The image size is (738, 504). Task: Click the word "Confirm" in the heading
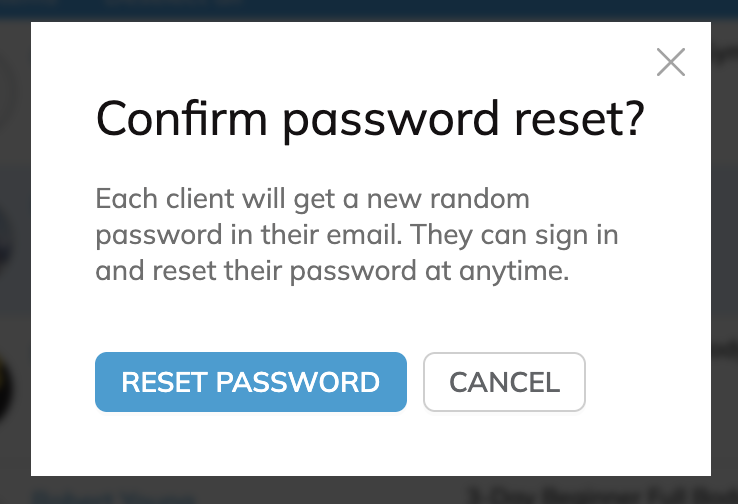[x=182, y=119]
